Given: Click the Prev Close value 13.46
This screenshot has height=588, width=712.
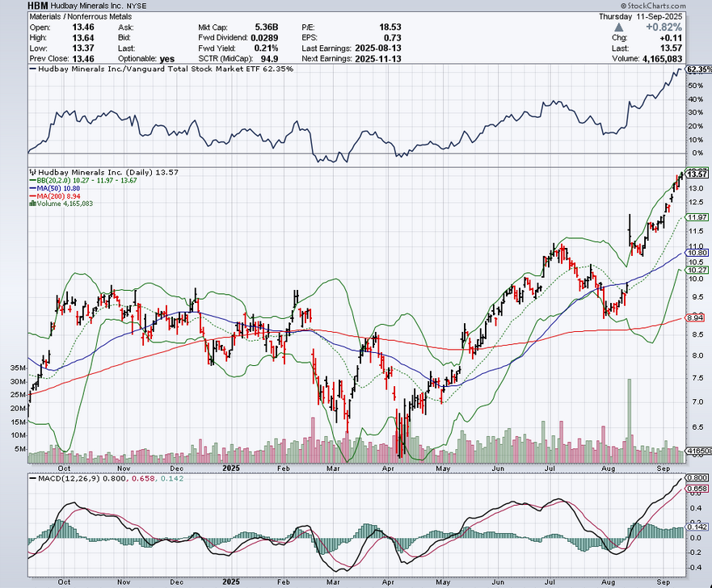Looking at the screenshot, I should (x=82, y=58).
